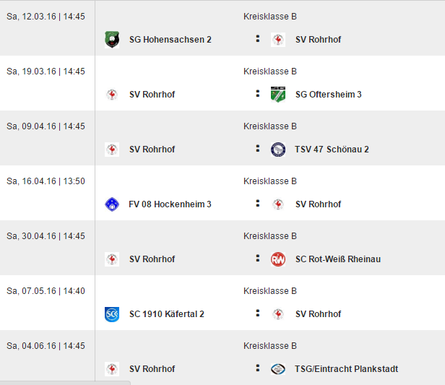Screen dimensions: 445x385
Task: Open the SC 1910 Käfertal 2 team link
Action: (x=167, y=314)
